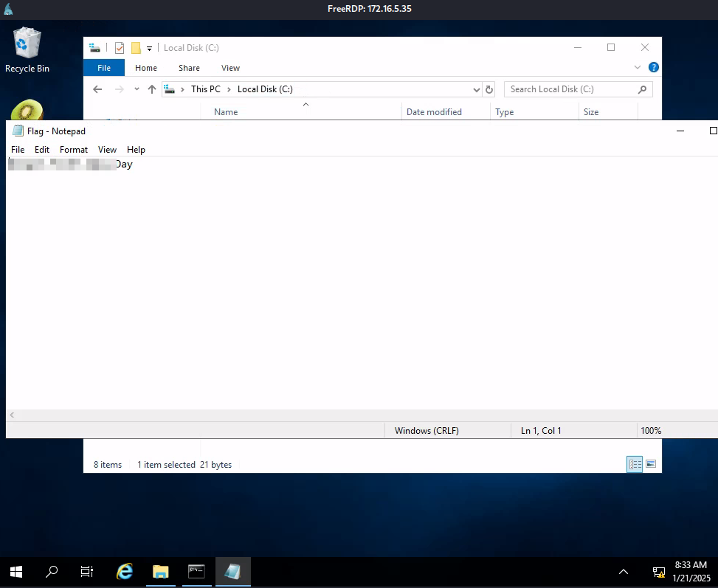
Task: Click the Up one level arrow
Action: tap(152, 89)
